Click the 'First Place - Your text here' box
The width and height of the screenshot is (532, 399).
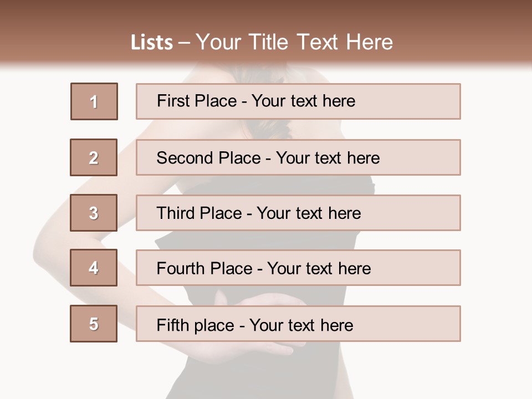(x=298, y=101)
